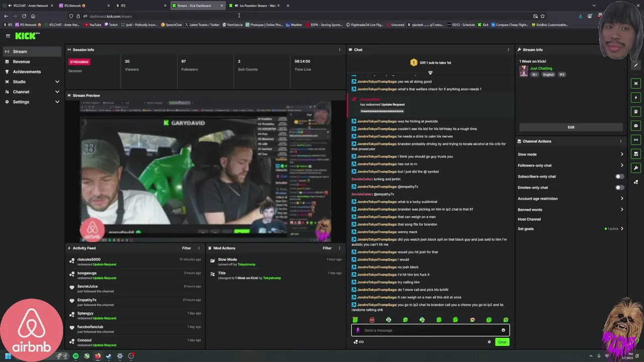The height and width of the screenshot is (362, 644).
Task: Toggle Emotes-only chat switch
Action: 620,188
